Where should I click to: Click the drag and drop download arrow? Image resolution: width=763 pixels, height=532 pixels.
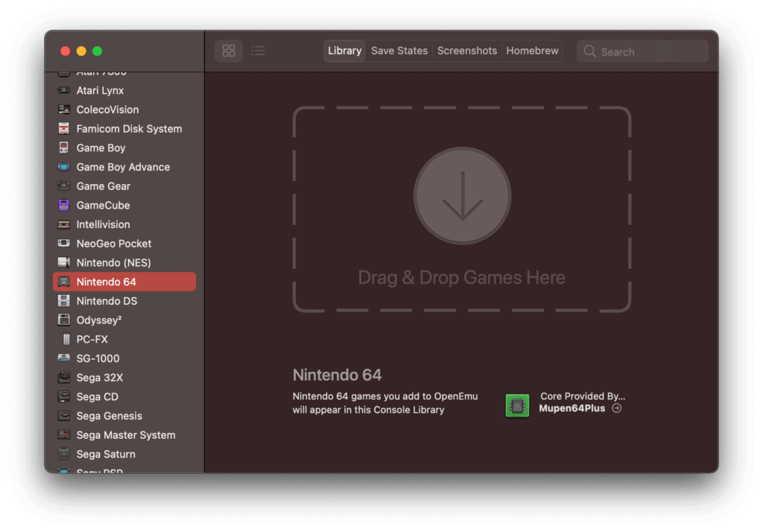(462, 196)
